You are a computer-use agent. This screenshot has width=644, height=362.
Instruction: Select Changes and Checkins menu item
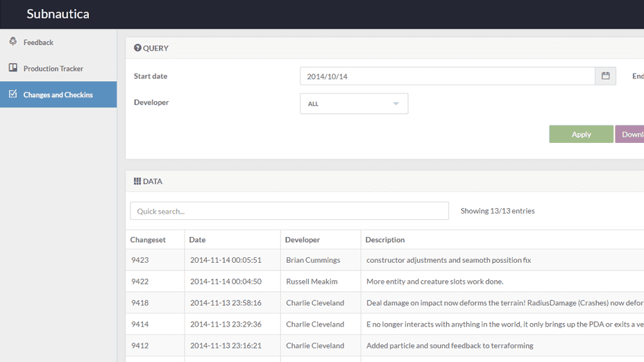click(58, 94)
